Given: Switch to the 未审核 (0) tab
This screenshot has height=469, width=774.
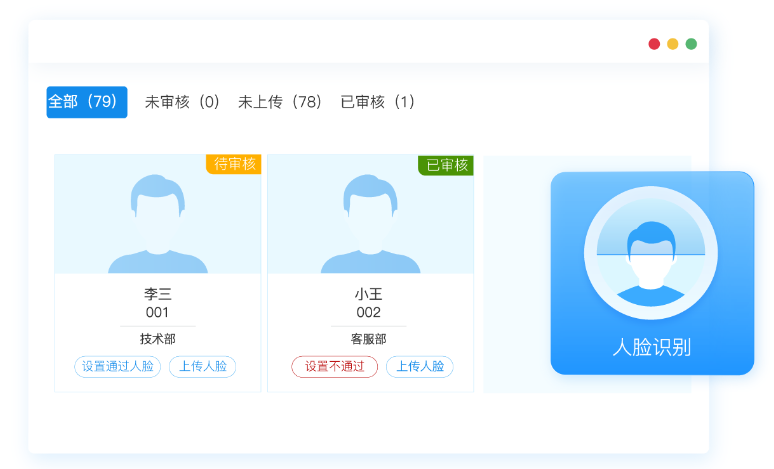Looking at the screenshot, I should pos(182,102).
